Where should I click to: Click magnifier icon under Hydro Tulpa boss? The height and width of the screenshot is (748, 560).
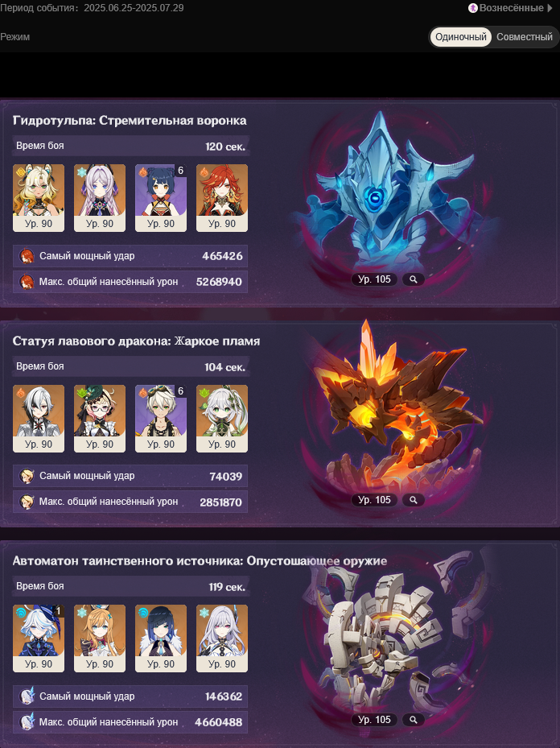414,279
